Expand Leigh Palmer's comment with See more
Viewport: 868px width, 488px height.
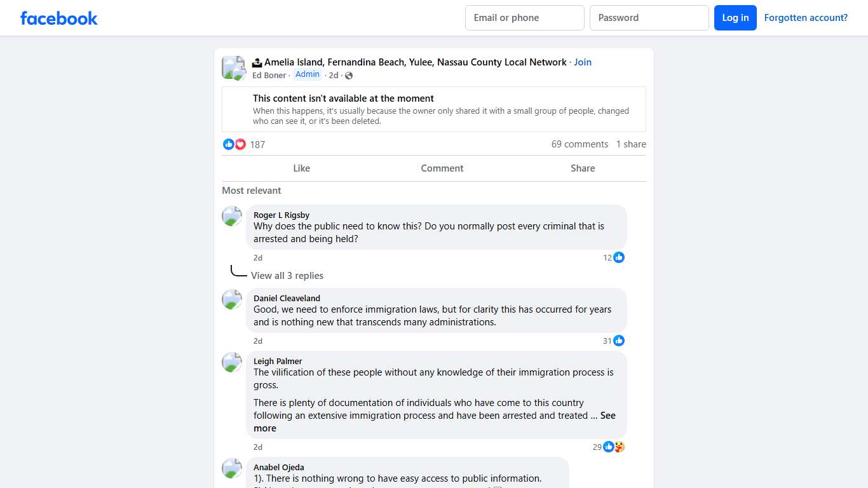click(607, 416)
